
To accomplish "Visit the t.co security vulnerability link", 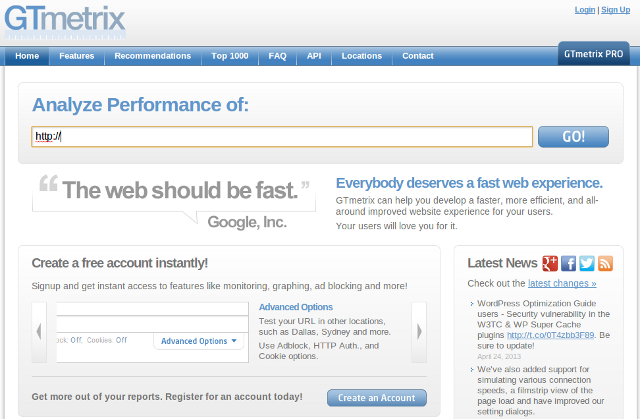I will pyautogui.click(x=543, y=336).
